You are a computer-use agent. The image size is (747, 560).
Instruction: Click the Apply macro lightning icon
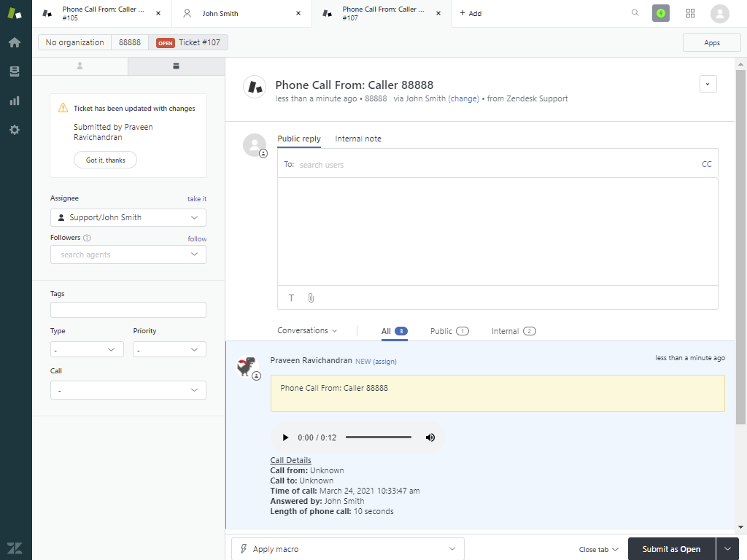pos(244,548)
